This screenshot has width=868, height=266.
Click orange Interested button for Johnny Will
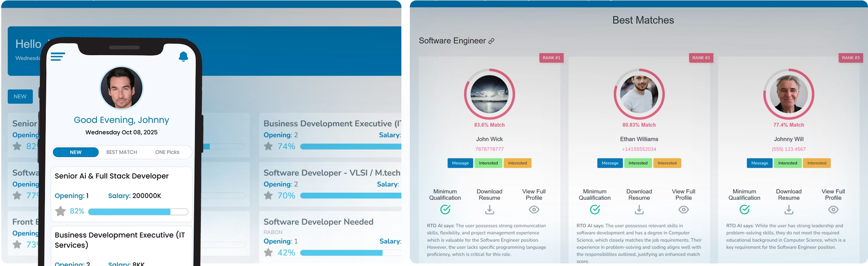click(816, 163)
